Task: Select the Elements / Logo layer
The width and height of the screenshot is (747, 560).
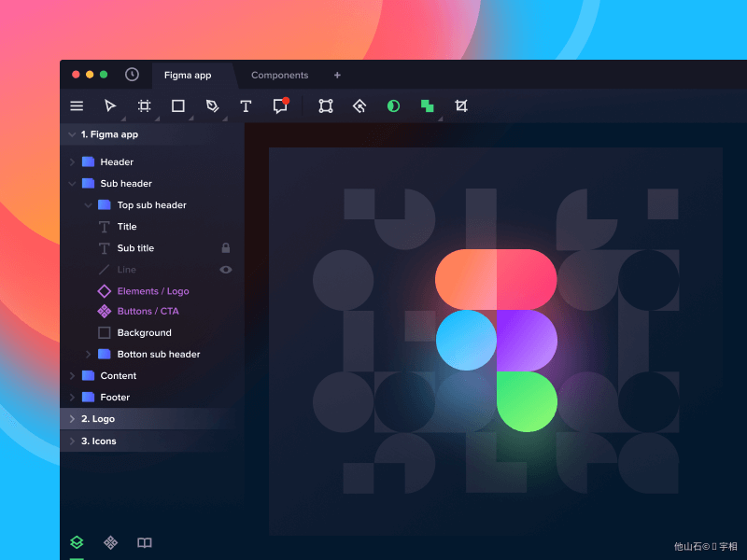Action: pyautogui.click(x=152, y=291)
